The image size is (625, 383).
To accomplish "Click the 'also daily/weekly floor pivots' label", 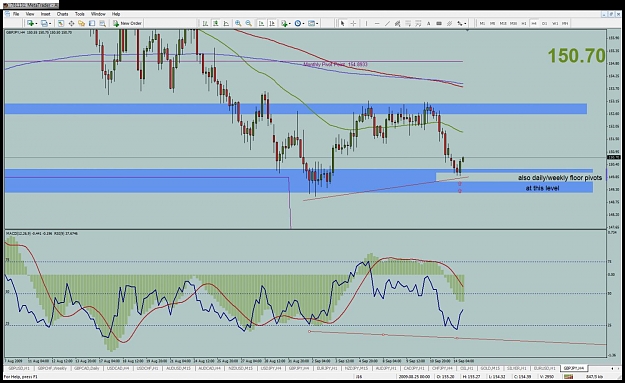I will [x=560, y=178].
